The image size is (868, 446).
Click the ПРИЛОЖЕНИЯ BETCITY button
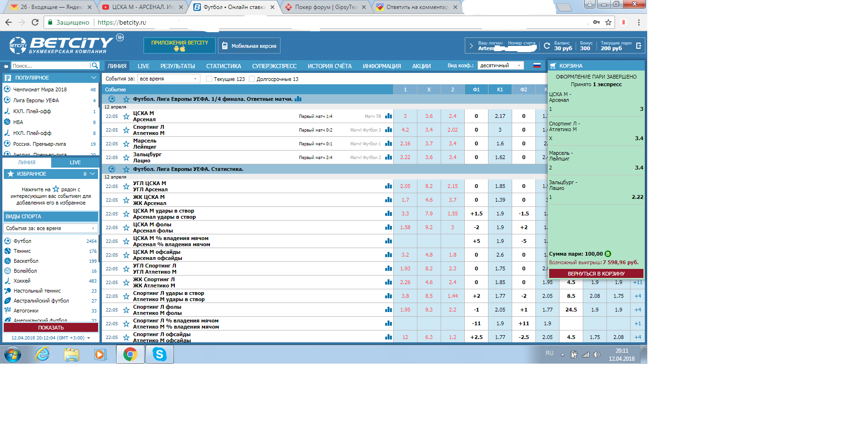(x=180, y=45)
